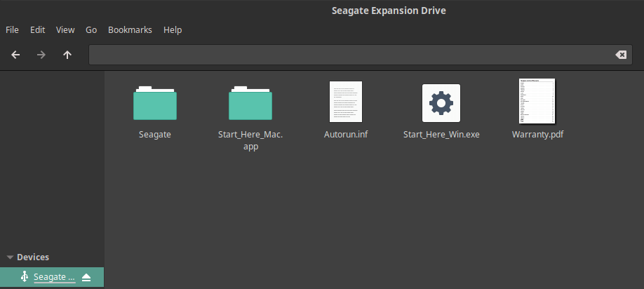Click the 'Warranty.pdf' file name
The height and width of the screenshot is (289, 644).
point(537,134)
